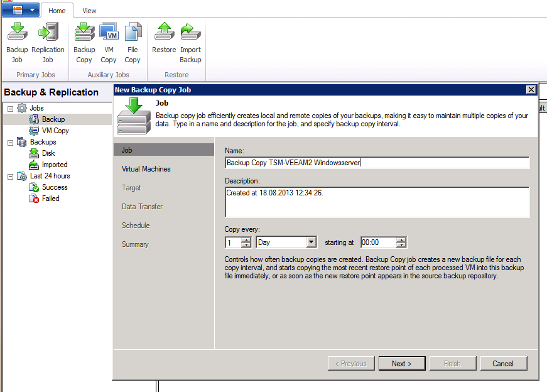Viewport: 547px width, 392px height.
Task: Launch the VM Copy ribbon icon
Action: [x=109, y=31]
